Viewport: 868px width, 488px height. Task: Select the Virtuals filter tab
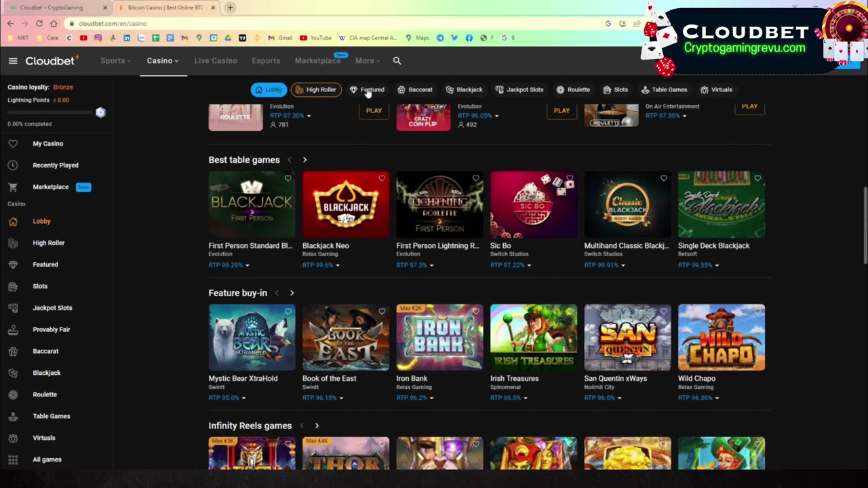(717, 89)
